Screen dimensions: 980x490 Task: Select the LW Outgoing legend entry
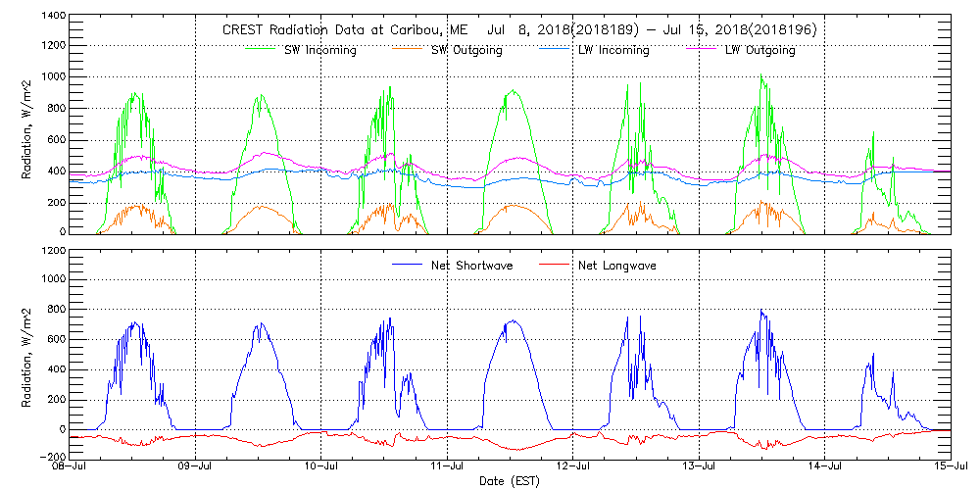click(x=759, y=50)
